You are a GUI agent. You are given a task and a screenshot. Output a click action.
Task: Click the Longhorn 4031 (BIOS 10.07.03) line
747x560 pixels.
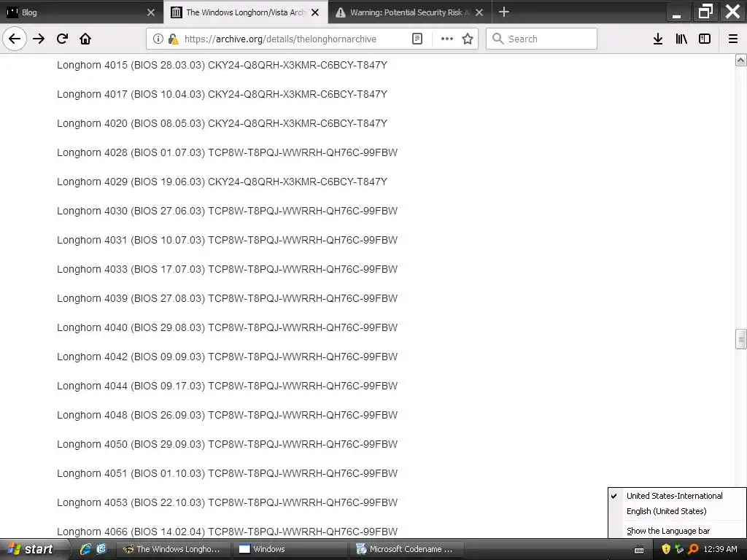click(228, 240)
